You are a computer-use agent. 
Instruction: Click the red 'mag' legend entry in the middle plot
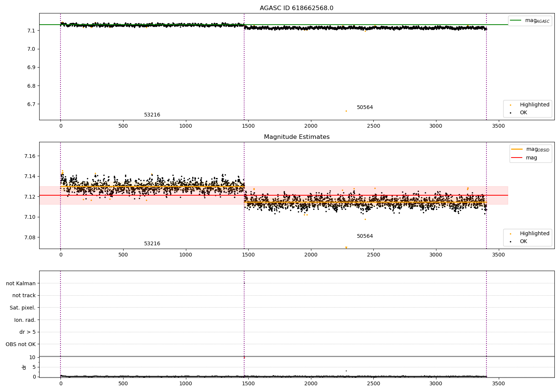524,158
